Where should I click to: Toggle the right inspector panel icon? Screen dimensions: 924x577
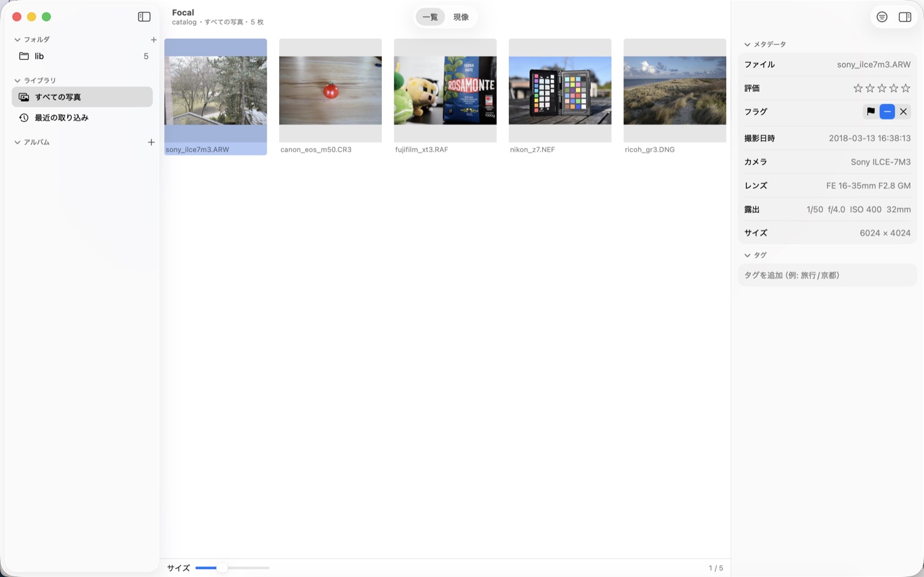(x=905, y=17)
